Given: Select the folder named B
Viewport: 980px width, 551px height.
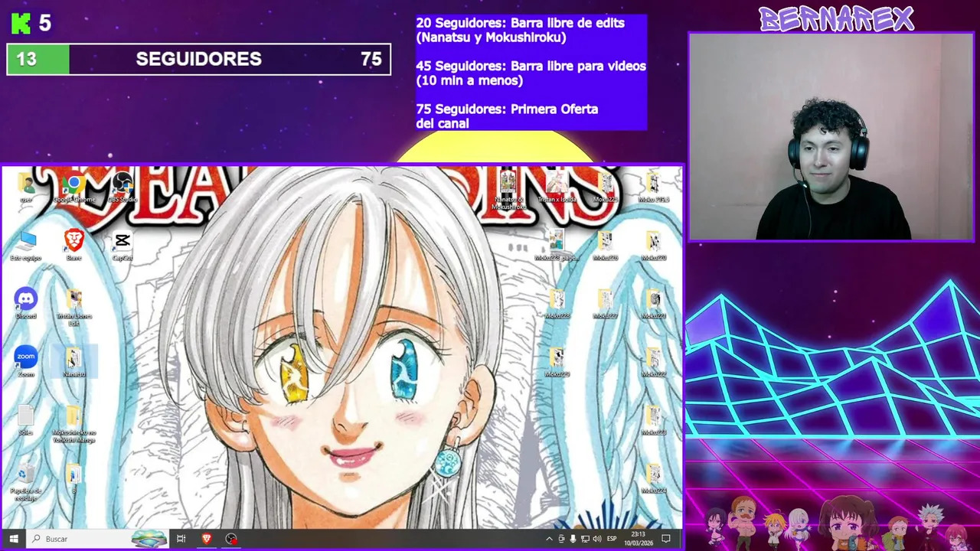Looking at the screenshot, I should pyautogui.click(x=74, y=479).
